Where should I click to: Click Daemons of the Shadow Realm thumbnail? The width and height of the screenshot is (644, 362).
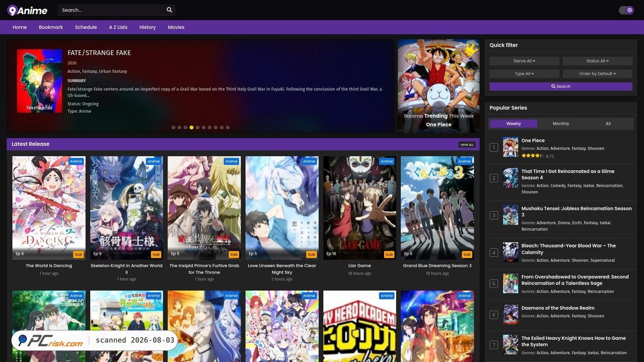tap(511, 315)
